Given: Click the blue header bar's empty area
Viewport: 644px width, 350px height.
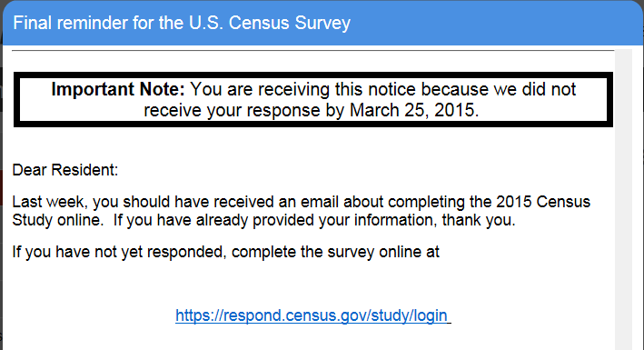Looking at the screenshot, I should [493, 23].
